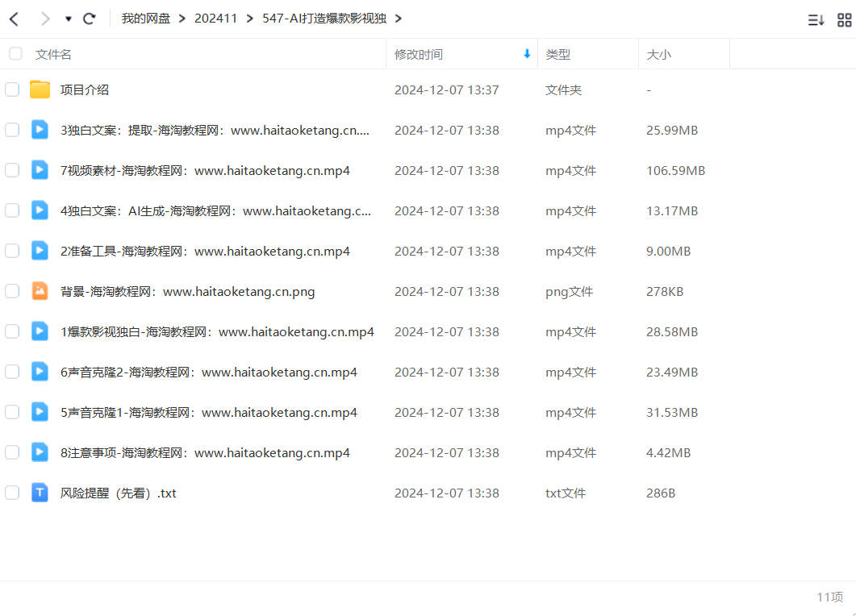The height and width of the screenshot is (616, 856).
Task: Check the box for 6声音克隆2 video
Action: [12, 373]
